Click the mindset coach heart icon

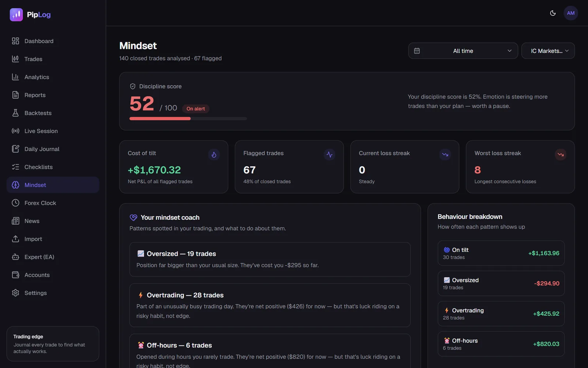(x=133, y=217)
